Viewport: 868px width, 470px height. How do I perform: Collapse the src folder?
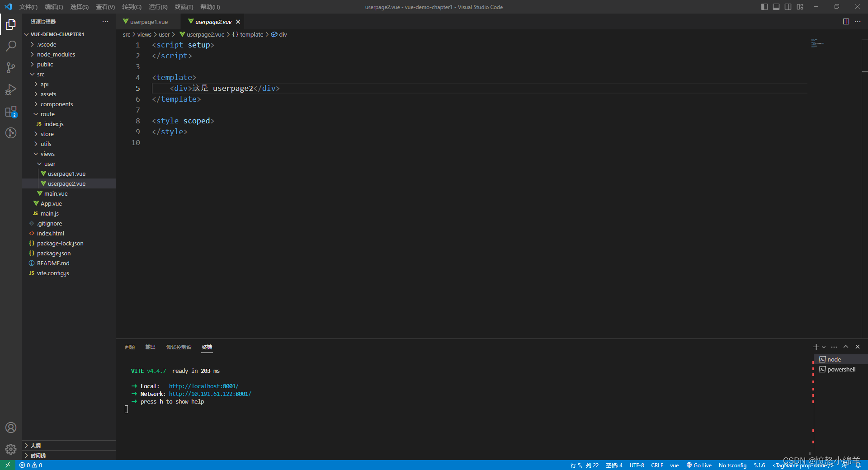tap(69, 74)
